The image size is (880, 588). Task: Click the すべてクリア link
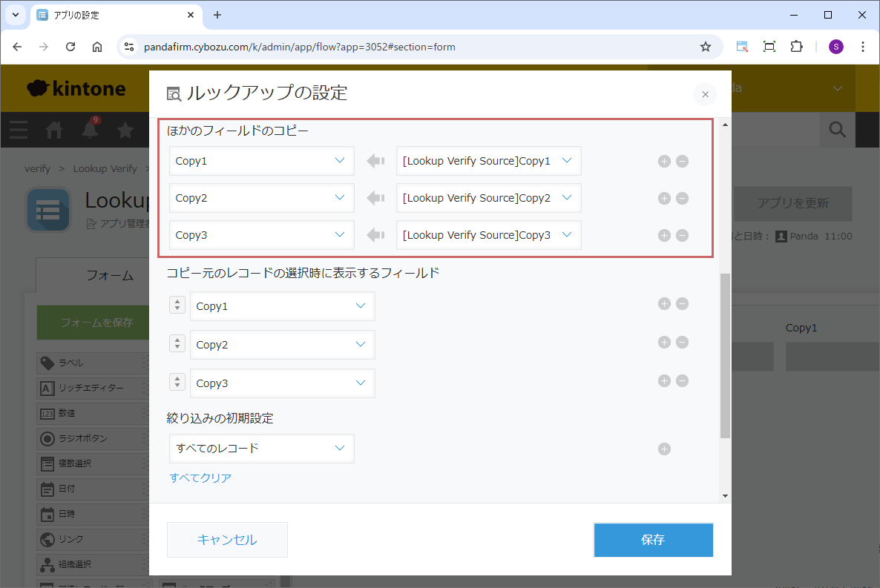pos(200,478)
